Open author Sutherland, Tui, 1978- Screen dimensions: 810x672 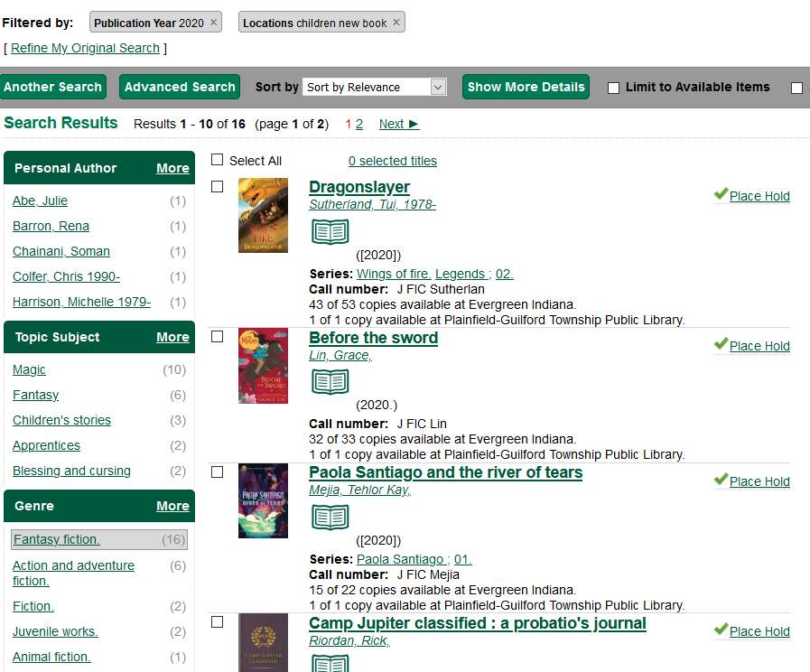click(x=372, y=204)
